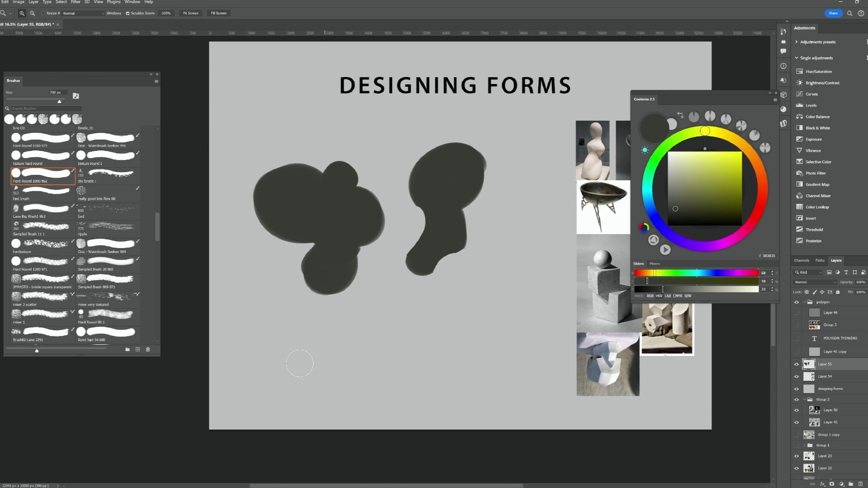868x488 pixels.
Task: Click the blue Share button
Action: click(x=833, y=13)
